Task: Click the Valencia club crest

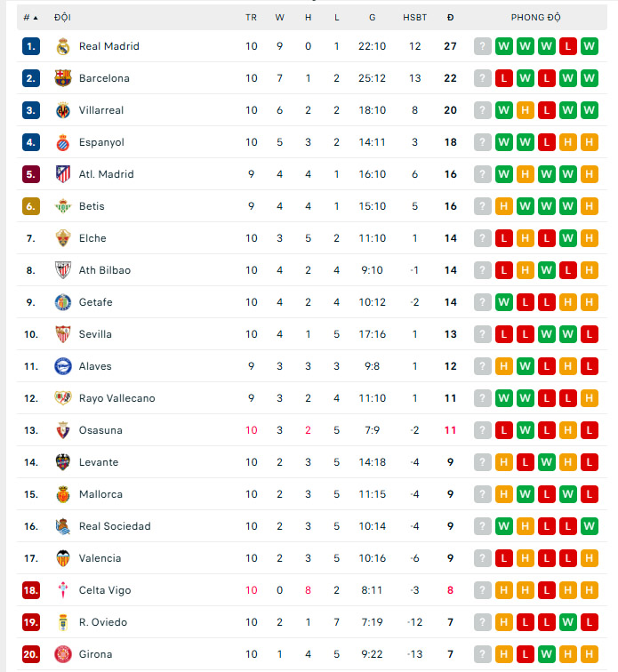Action: tap(62, 558)
